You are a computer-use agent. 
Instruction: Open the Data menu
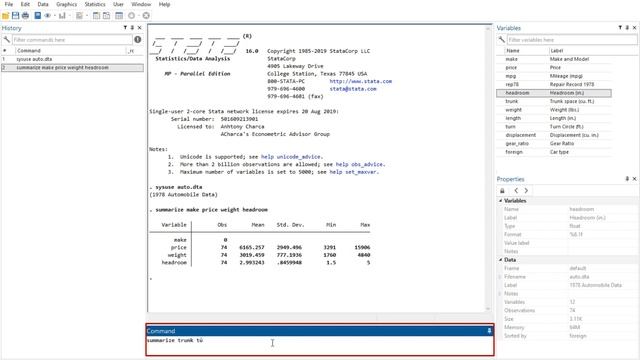[x=43, y=4]
